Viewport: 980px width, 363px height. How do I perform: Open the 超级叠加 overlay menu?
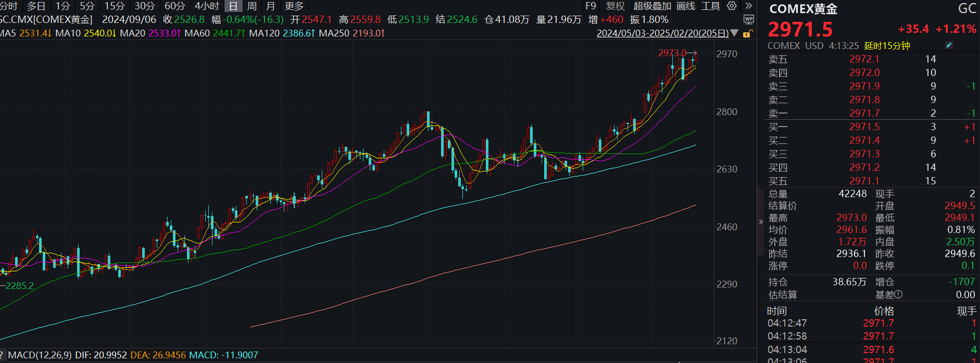click(x=652, y=6)
